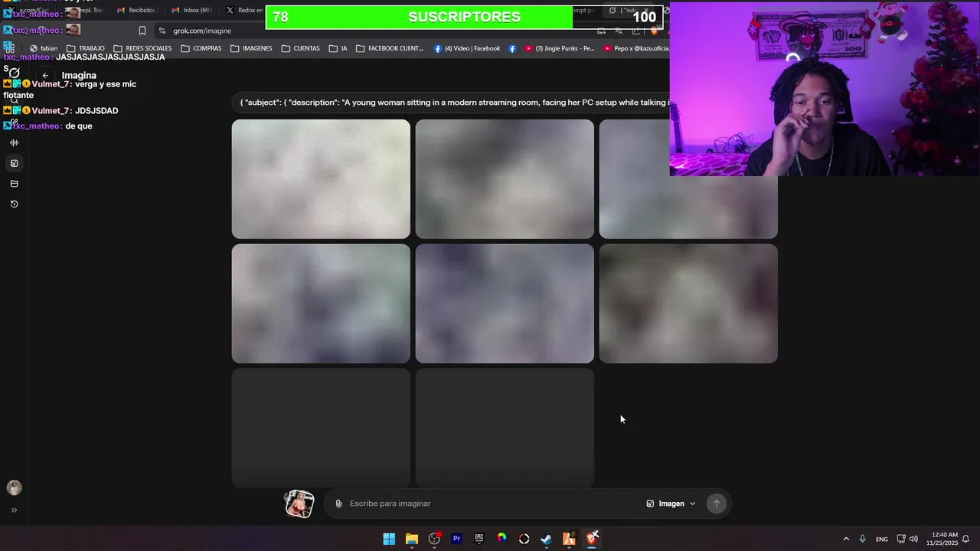The height and width of the screenshot is (551, 980).
Task: Click the Brave shield icon in address bar
Action: [654, 31]
